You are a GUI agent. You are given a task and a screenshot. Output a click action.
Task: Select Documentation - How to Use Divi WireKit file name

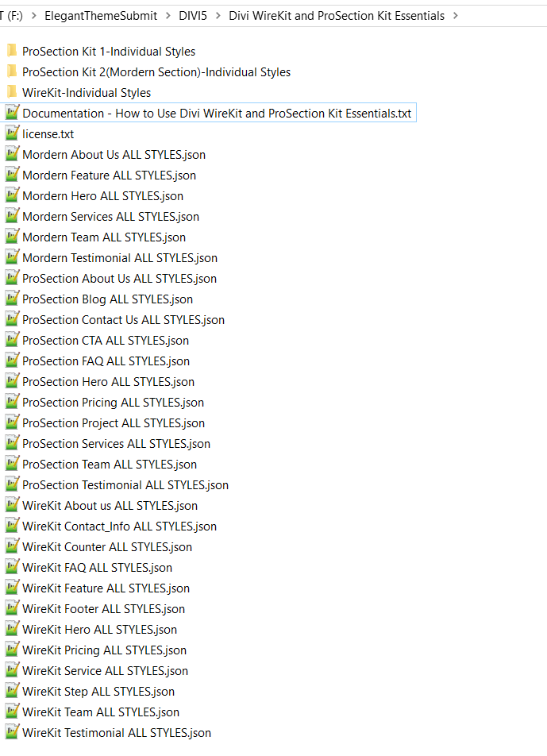pos(217,114)
